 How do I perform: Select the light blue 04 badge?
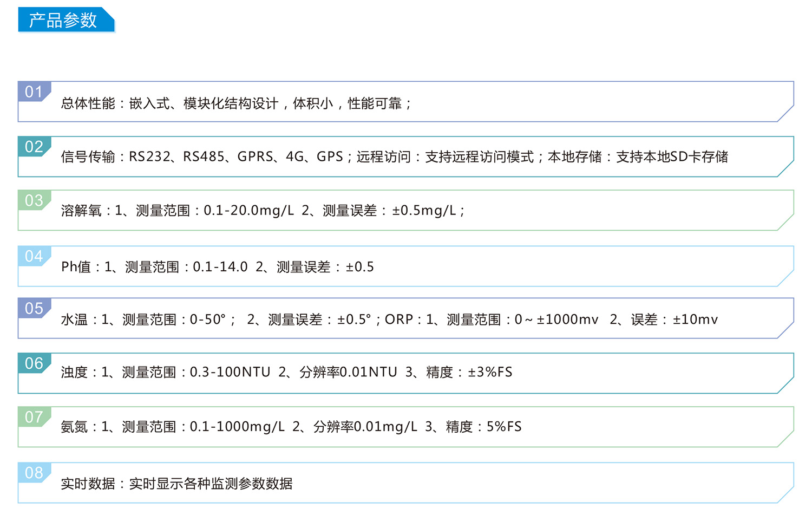[x=34, y=256]
